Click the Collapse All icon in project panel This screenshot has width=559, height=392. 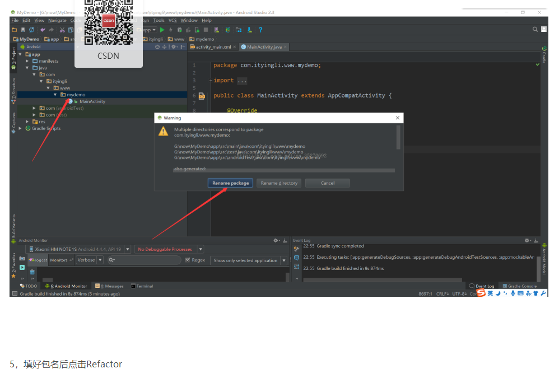[x=164, y=46]
